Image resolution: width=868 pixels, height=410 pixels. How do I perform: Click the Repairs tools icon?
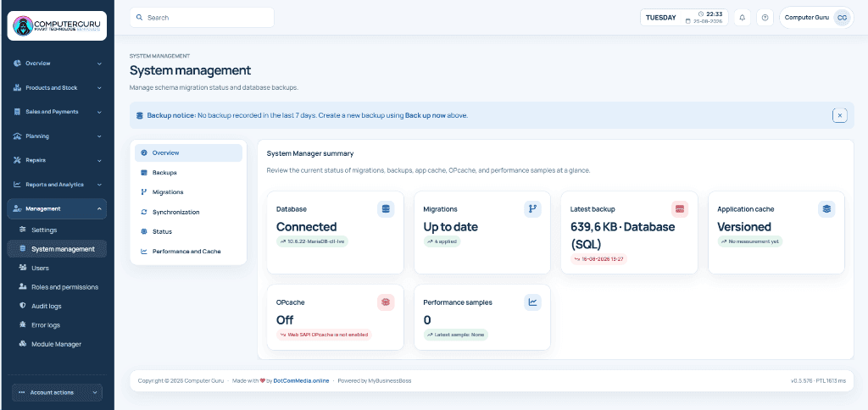click(x=17, y=160)
